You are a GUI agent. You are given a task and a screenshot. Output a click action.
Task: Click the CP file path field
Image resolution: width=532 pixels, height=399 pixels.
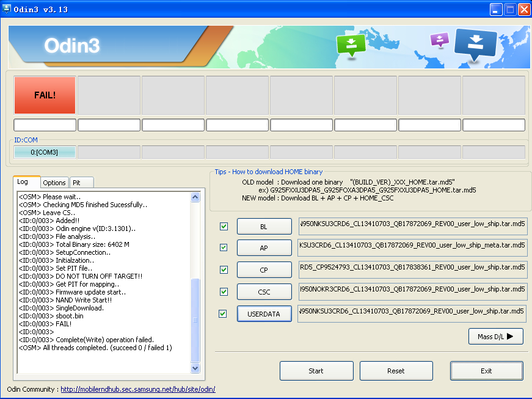(x=412, y=269)
